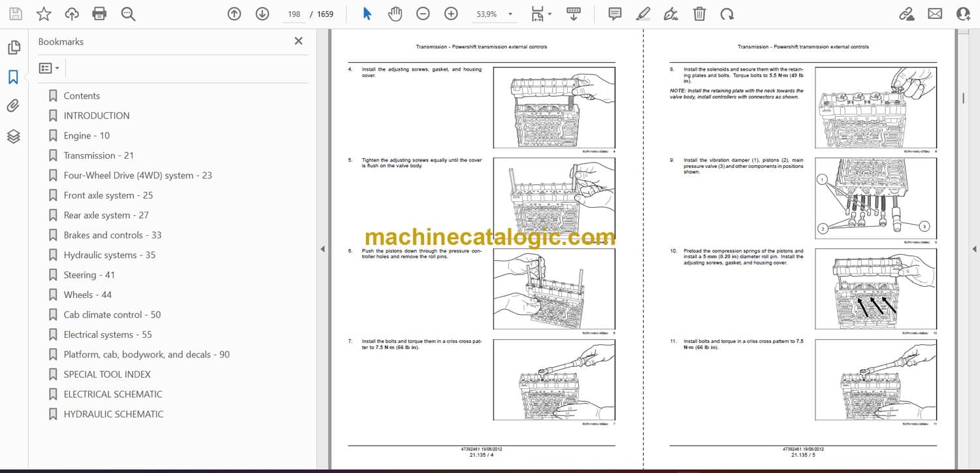Zoom in with the plus button

[x=451, y=14]
